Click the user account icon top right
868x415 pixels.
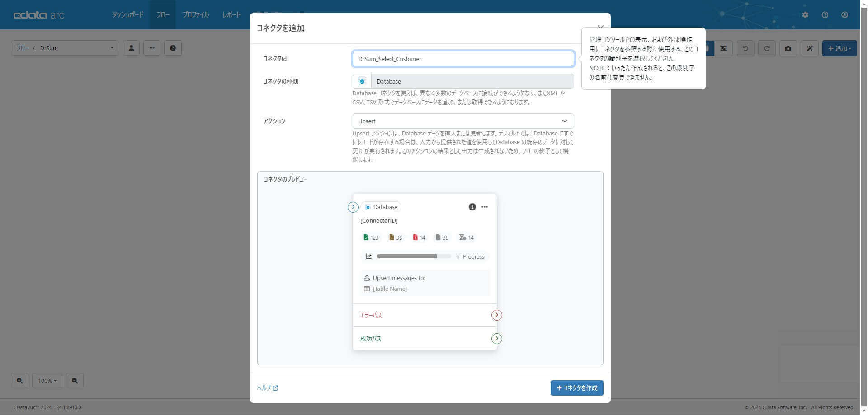(x=844, y=14)
